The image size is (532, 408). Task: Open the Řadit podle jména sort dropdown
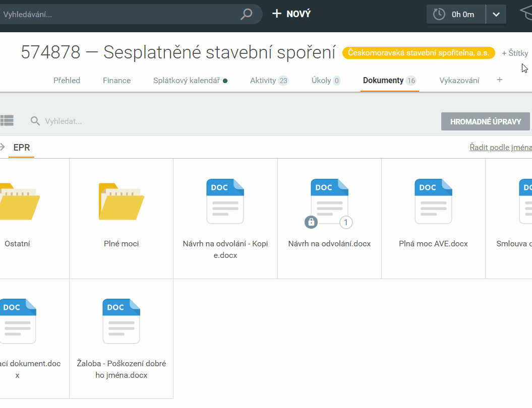tap(500, 147)
